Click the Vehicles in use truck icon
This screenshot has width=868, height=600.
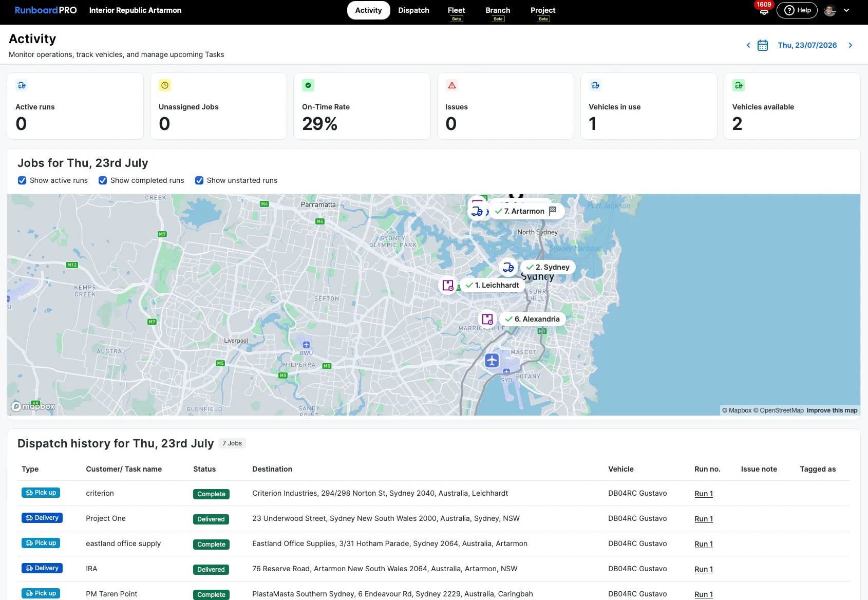(595, 85)
